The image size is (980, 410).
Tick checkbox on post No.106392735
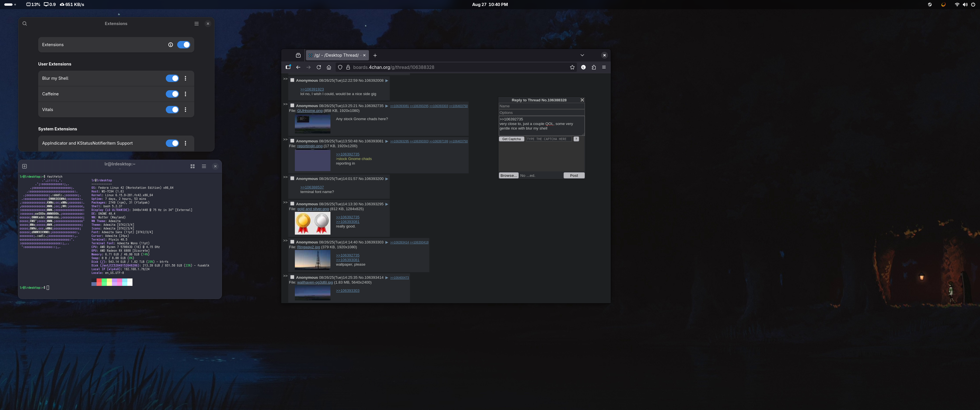[x=292, y=105]
